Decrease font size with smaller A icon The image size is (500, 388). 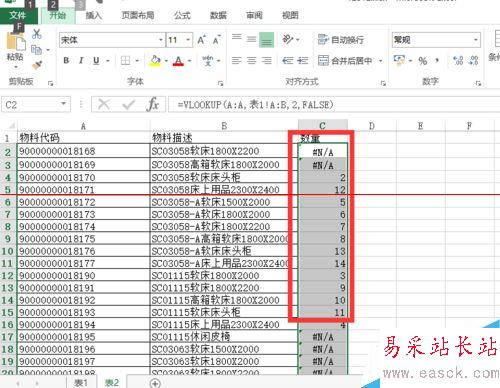(x=217, y=40)
